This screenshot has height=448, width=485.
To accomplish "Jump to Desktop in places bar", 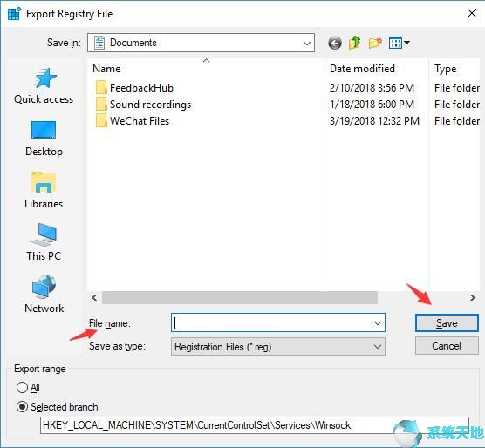I will (x=44, y=139).
